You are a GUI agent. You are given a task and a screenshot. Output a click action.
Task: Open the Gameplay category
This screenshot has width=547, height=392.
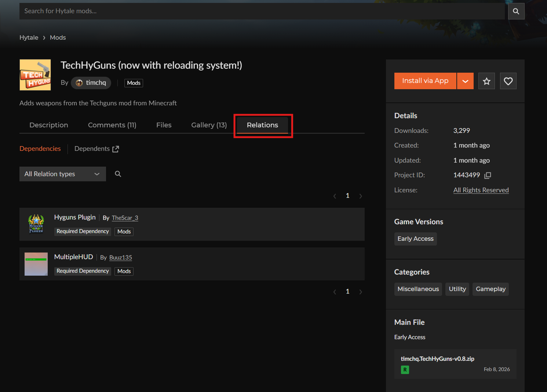[x=491, y=289]
